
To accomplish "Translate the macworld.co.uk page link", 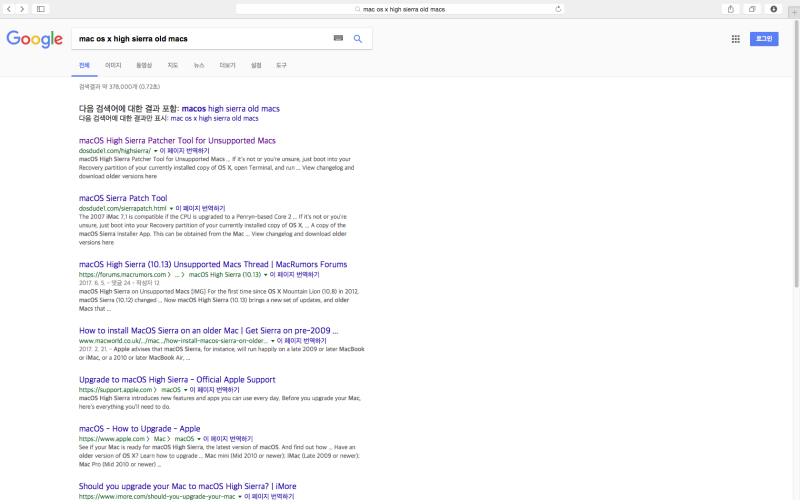I will [x=302, y=341].
